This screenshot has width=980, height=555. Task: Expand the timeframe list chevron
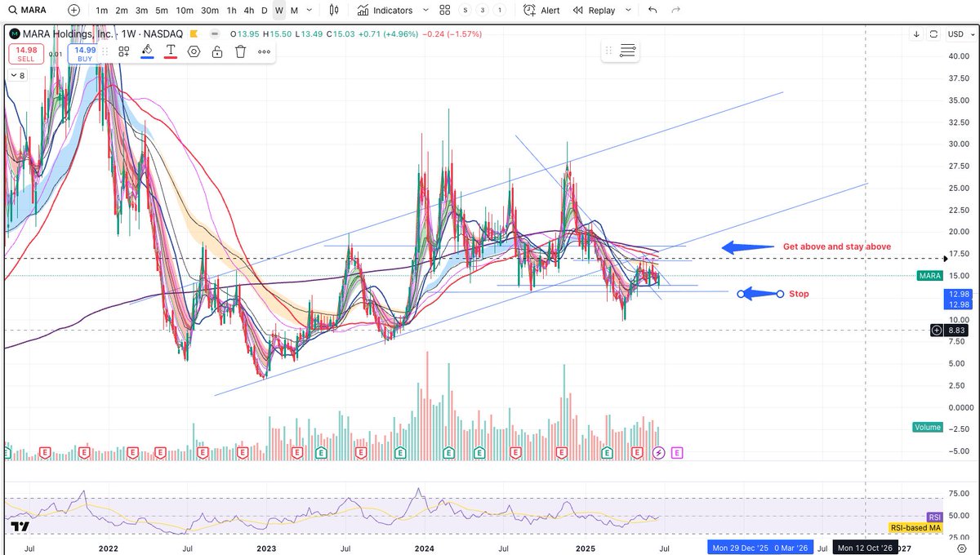point(309,11)
